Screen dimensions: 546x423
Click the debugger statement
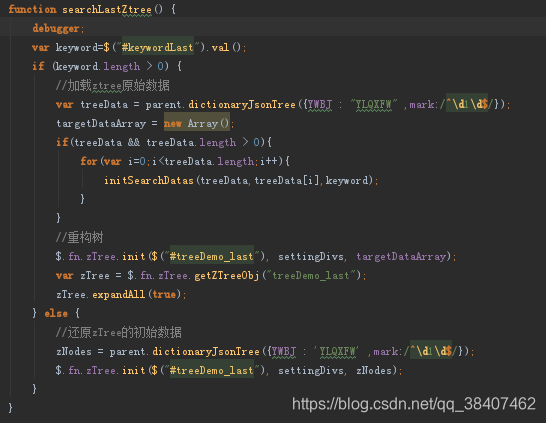point(58,29)
